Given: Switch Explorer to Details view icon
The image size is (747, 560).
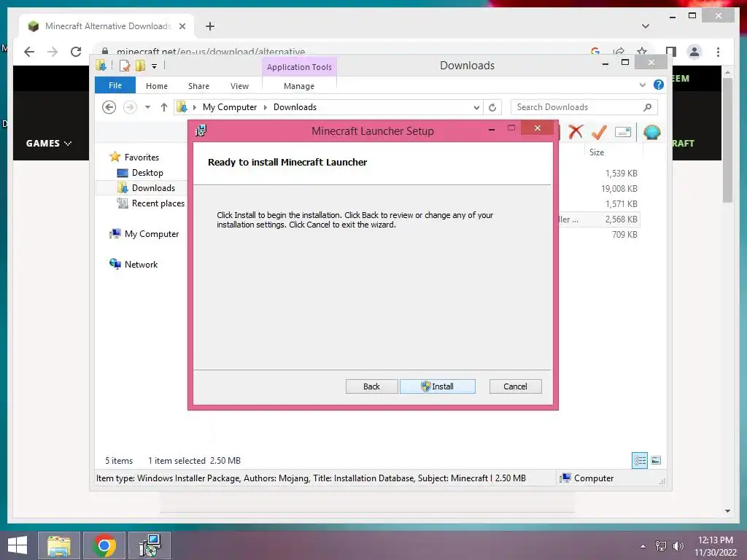Looking at the screenshot, I should [640, 460].
